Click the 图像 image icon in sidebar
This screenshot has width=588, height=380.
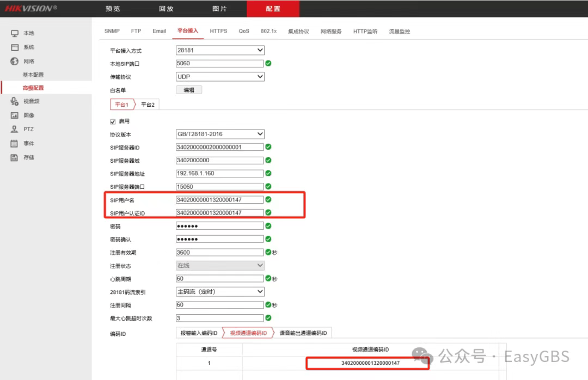[15, 115]
